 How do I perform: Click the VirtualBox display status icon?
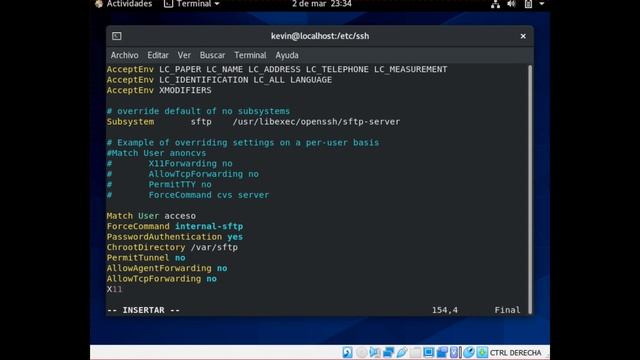tap(429, 352)
